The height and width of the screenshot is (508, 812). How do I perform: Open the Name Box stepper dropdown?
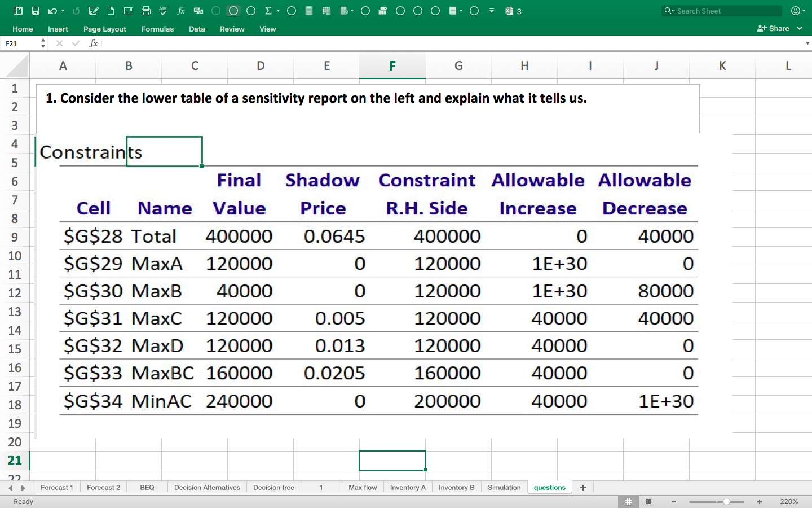tap(43, 43)
